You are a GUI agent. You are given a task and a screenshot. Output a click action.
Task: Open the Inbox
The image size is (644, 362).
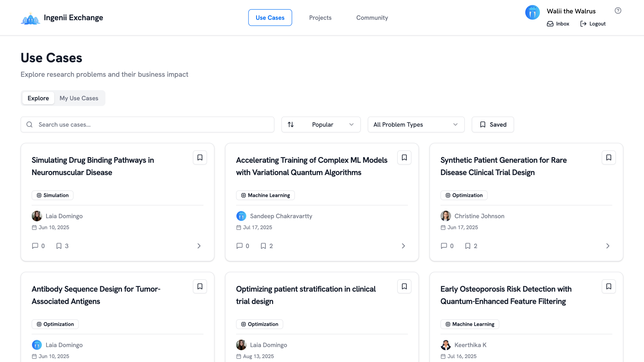click(x=558, y=23)
